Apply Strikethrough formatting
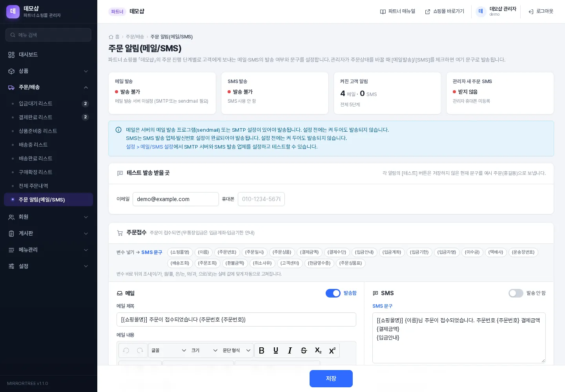Screen dimensions: 565x392 [304, 350]
